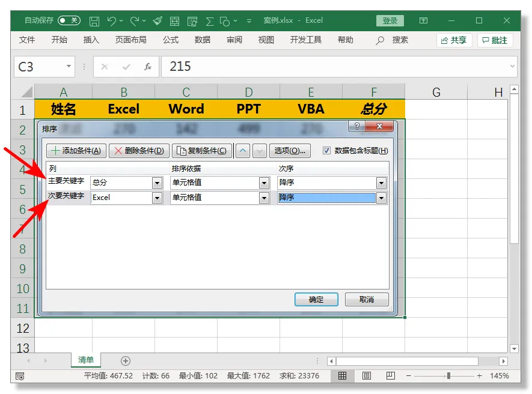Open primary key sort-on dropdown 单元格值
532x394 pixels.
pos(264,183)
